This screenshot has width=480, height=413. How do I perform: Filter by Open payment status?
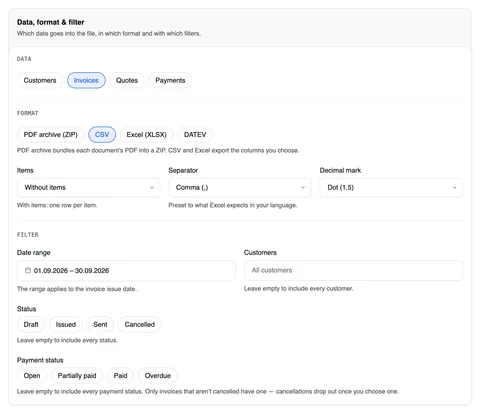[x=32, y=376]
